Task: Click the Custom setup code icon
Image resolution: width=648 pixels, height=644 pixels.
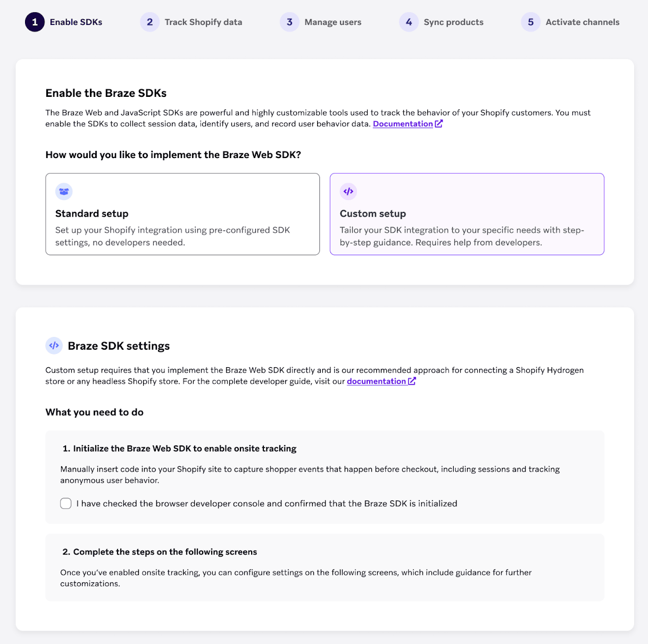Action: pyautogui.click(x=348, y=192)
